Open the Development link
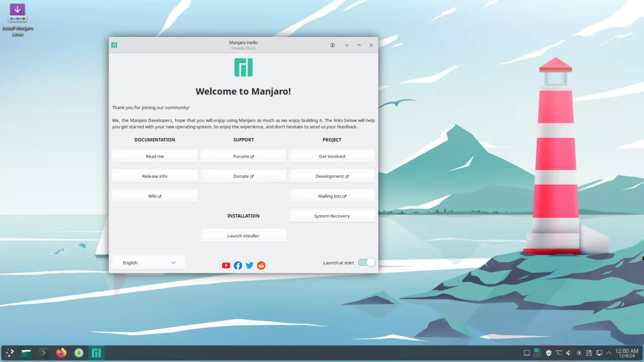 point(332,176)
